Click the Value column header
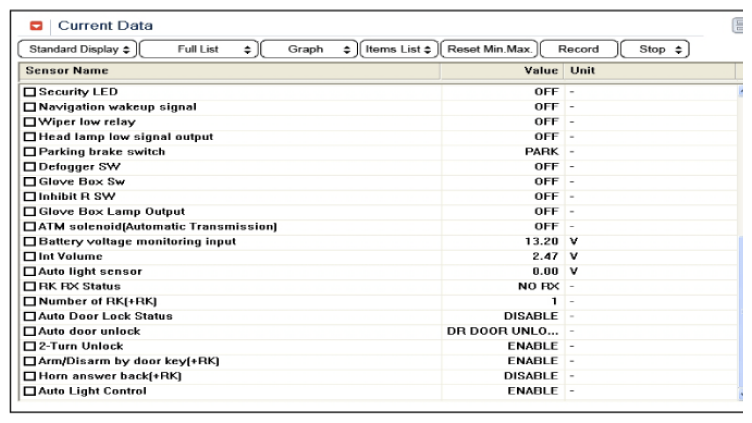752x423 pixels. tap(502, 71)
